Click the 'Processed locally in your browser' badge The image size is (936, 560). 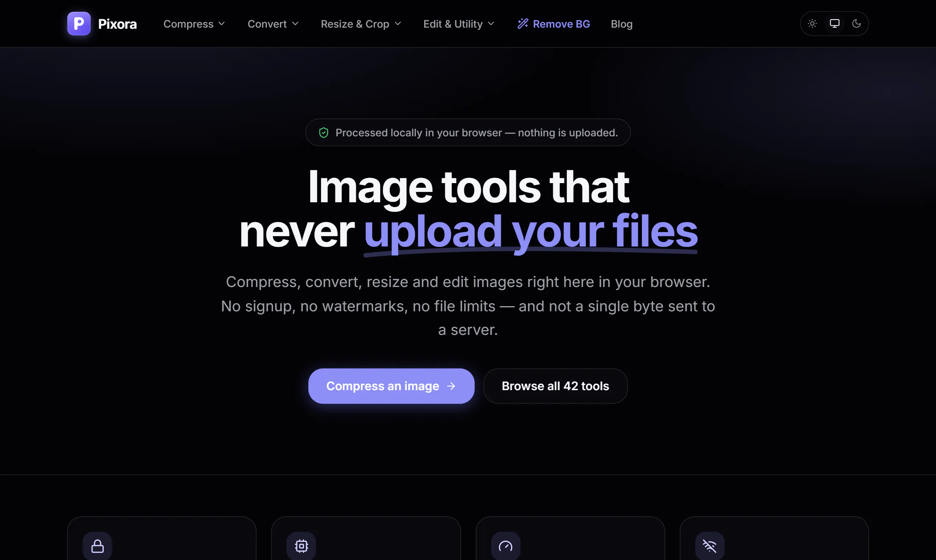click(468, 133)
